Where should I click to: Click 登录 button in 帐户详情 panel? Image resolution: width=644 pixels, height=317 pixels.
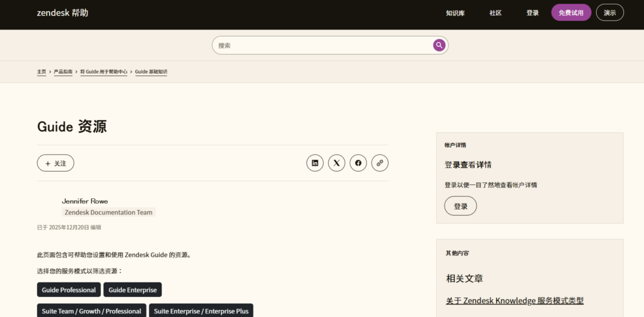(460, 206)
